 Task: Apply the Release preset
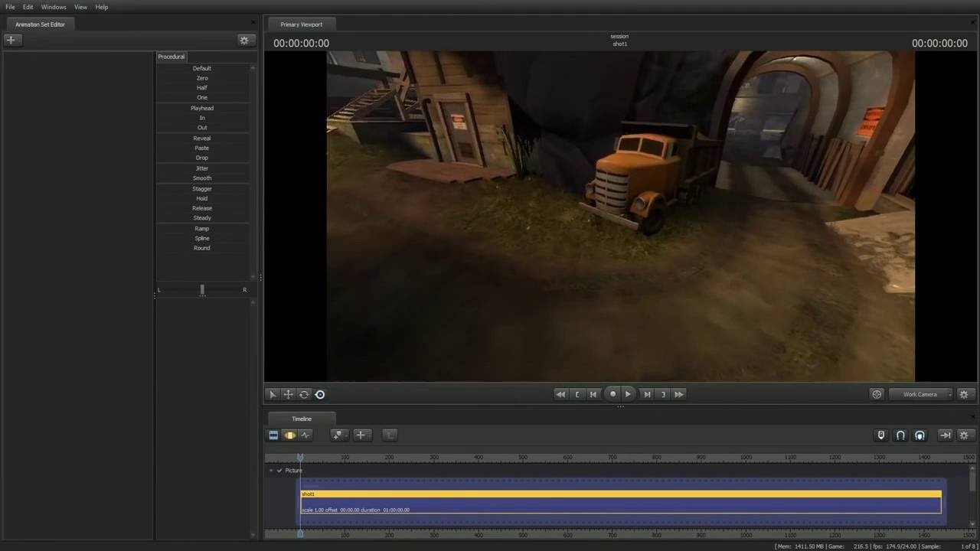[202, 208]
